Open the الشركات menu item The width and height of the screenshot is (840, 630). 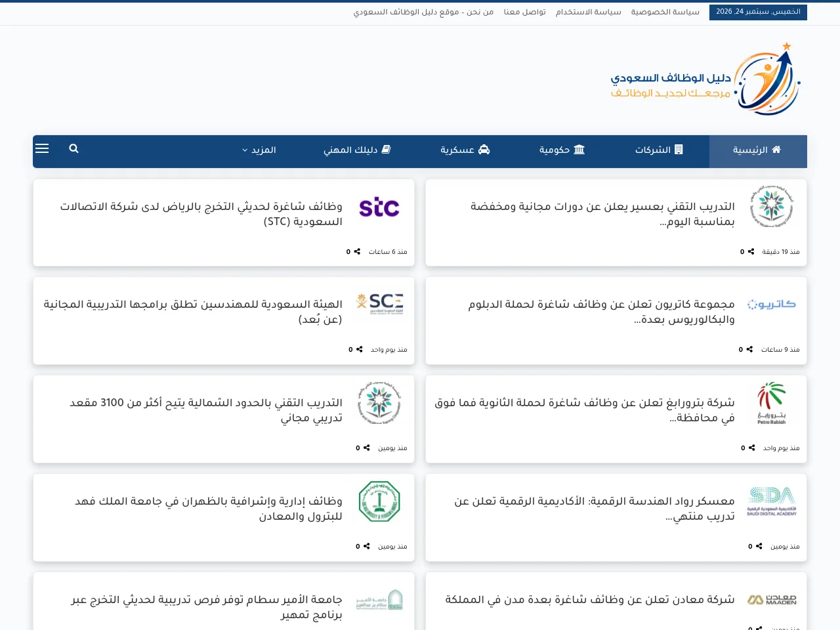(659, 150)
